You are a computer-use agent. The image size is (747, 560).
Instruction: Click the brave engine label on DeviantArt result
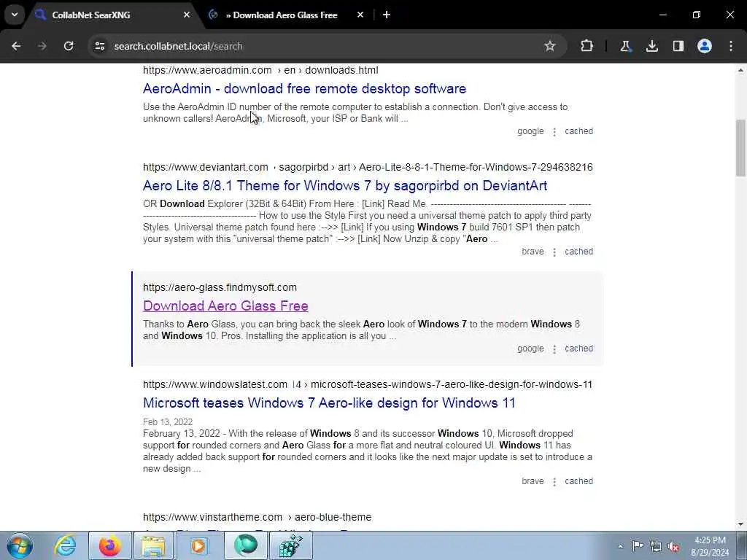pyautogui.click(x=533, y=252)
